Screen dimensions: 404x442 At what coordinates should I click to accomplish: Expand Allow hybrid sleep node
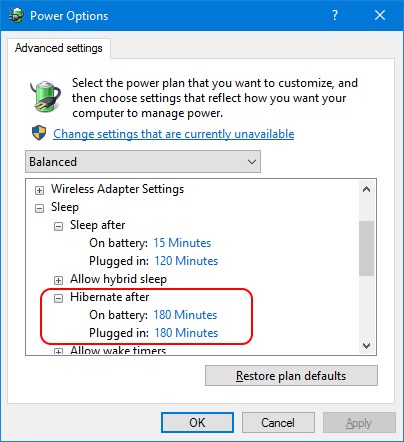click(x=58, y=280)
